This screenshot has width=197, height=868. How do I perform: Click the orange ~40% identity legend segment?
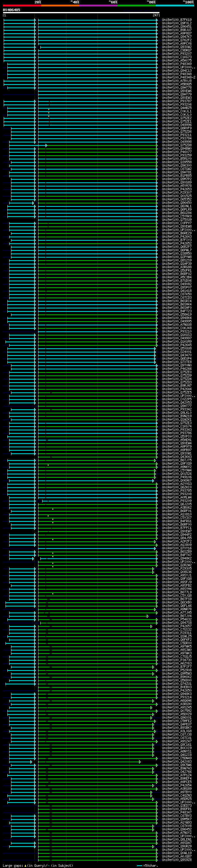click(x=60, y=6)
